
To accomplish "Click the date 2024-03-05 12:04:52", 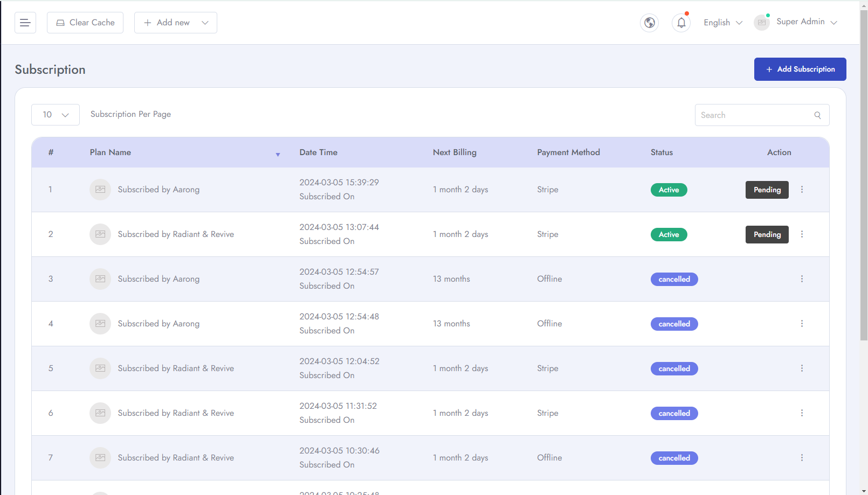I will click(339, 361).
